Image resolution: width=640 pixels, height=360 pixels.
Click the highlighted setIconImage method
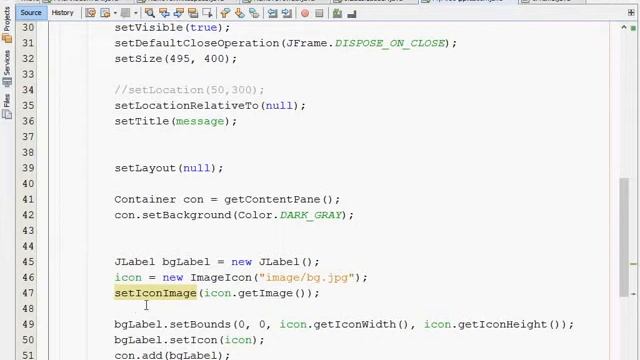pos(156,293)
